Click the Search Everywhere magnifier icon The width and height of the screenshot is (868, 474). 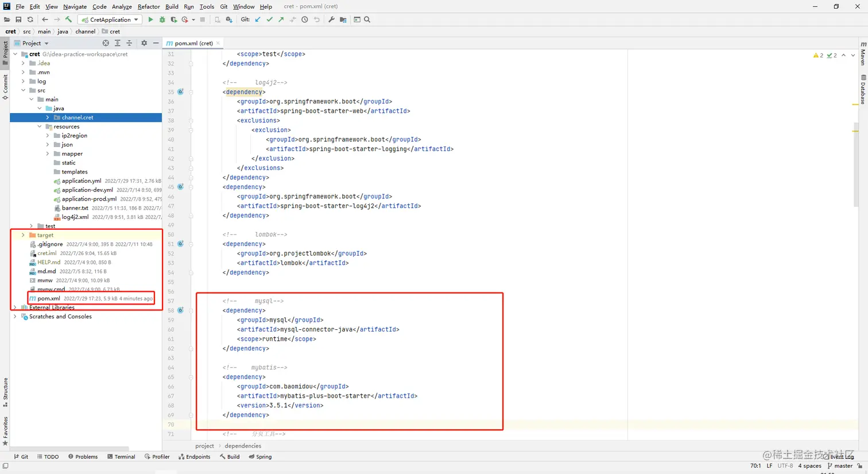[x=367, y=20]
